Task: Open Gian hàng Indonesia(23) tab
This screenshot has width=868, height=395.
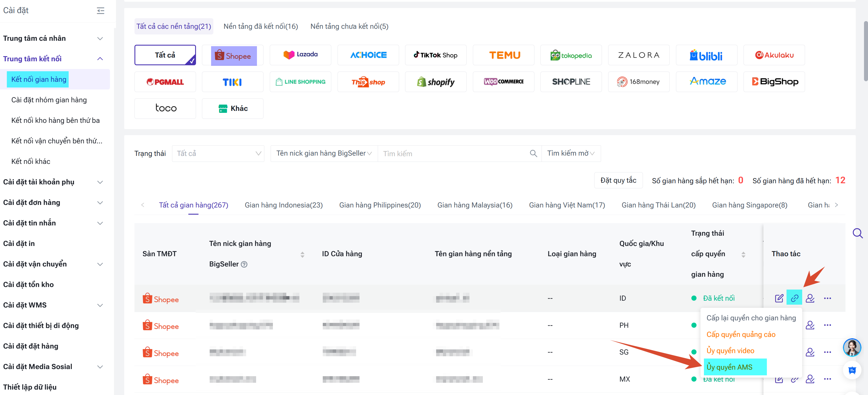Action: 283,205
